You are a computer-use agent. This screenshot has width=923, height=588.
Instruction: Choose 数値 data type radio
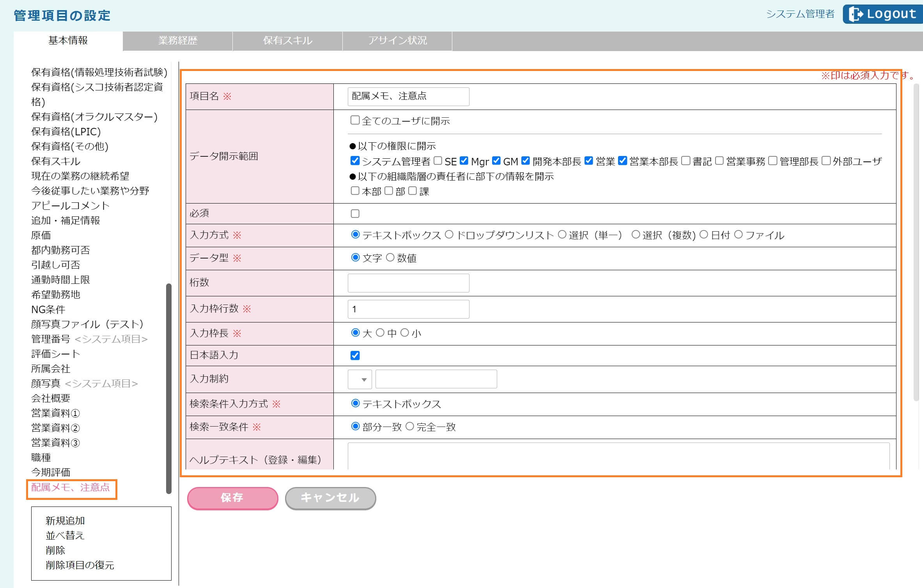(390, 257)
